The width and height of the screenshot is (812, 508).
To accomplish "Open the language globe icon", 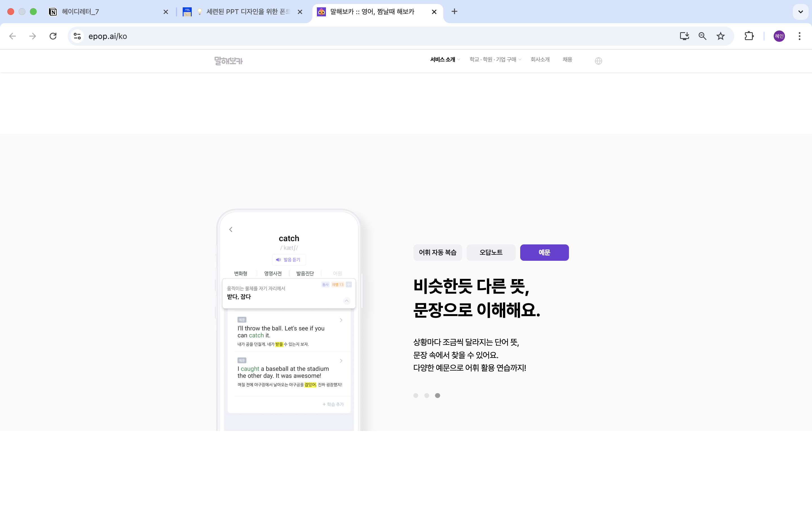I will point(598,61).
